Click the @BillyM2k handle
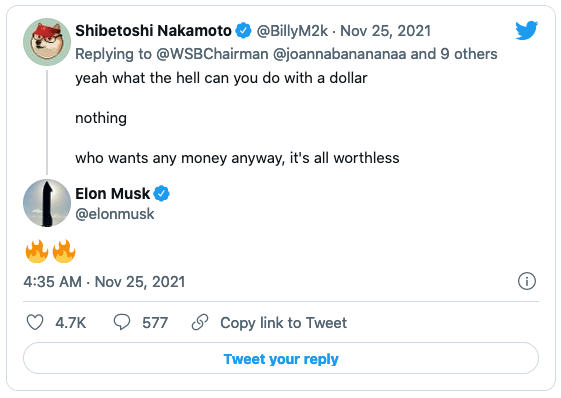Screen dimensions: 561x398 292,31
